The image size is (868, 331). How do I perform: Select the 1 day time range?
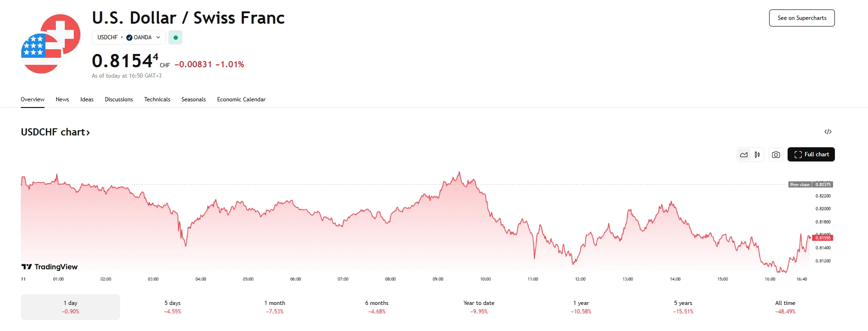pyautogui.click(x=70, y=307)
